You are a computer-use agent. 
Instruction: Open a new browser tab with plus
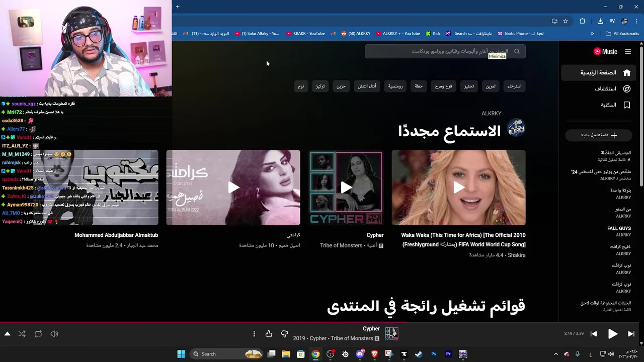tap(178, 7)
